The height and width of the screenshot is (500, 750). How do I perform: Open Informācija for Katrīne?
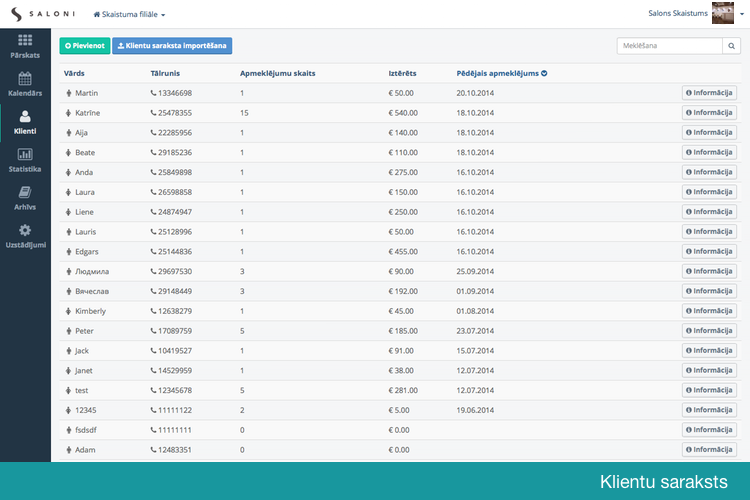(709, 113)
